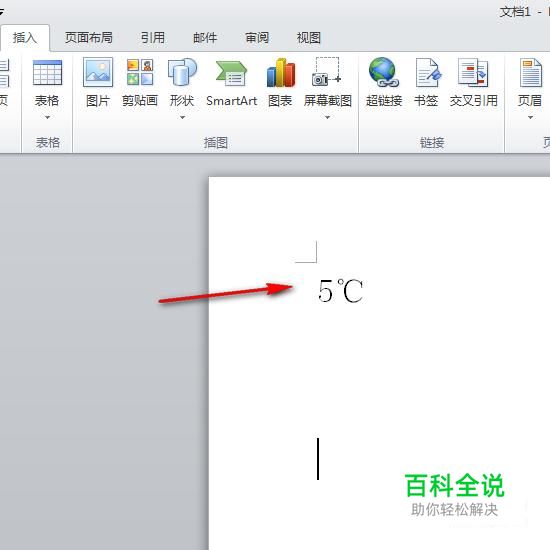The image size is (550, 550).
Task: Insert a picture with 图片 icon
Action: [x=98, y=72]
